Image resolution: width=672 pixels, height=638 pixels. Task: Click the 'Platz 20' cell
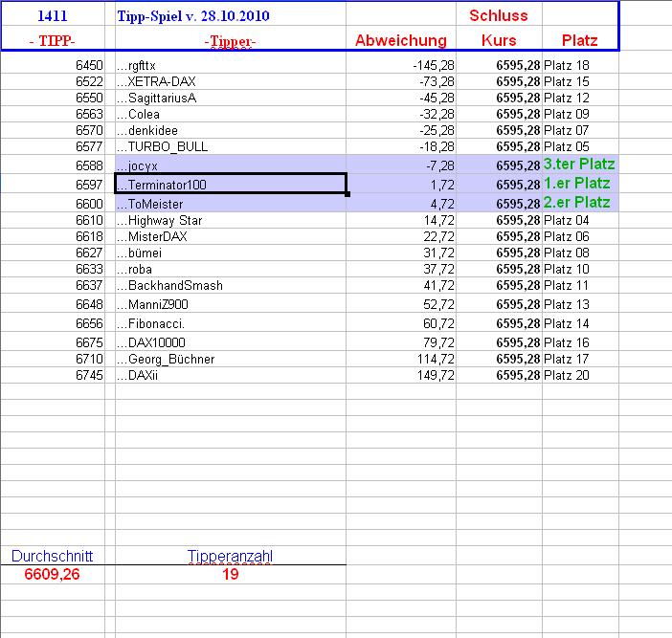coord(566,375)
